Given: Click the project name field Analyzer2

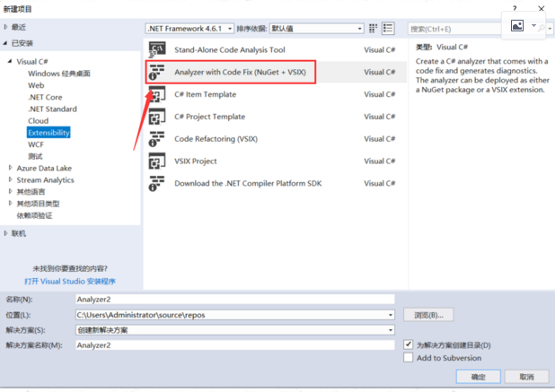Looking at the screenshot, I should click(x=235, y=300).
